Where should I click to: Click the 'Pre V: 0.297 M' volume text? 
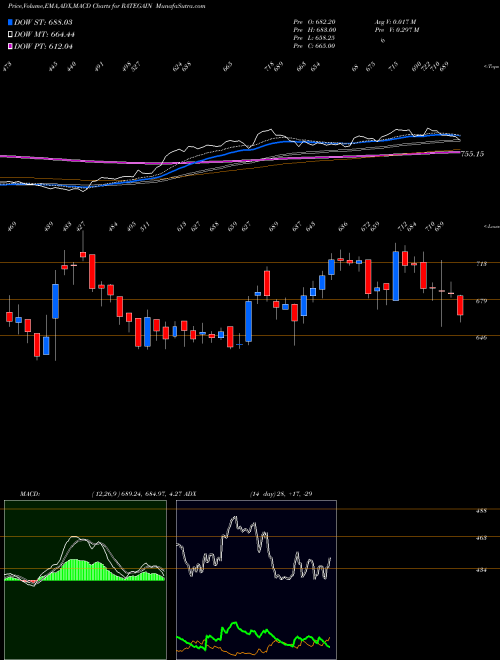(x=399, y=30)
